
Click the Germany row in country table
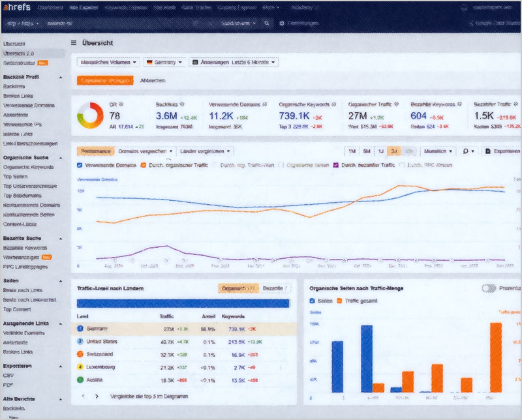184,329
